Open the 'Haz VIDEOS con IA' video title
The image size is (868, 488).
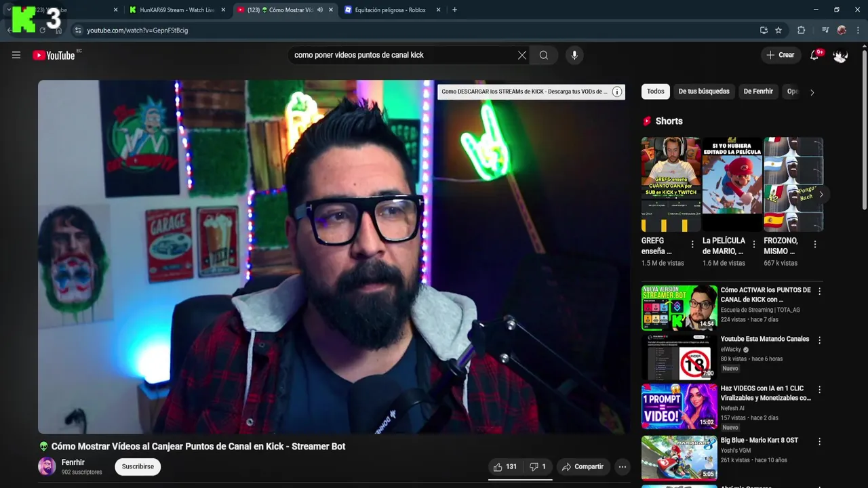pyautogui.click(x=766, y=393)
